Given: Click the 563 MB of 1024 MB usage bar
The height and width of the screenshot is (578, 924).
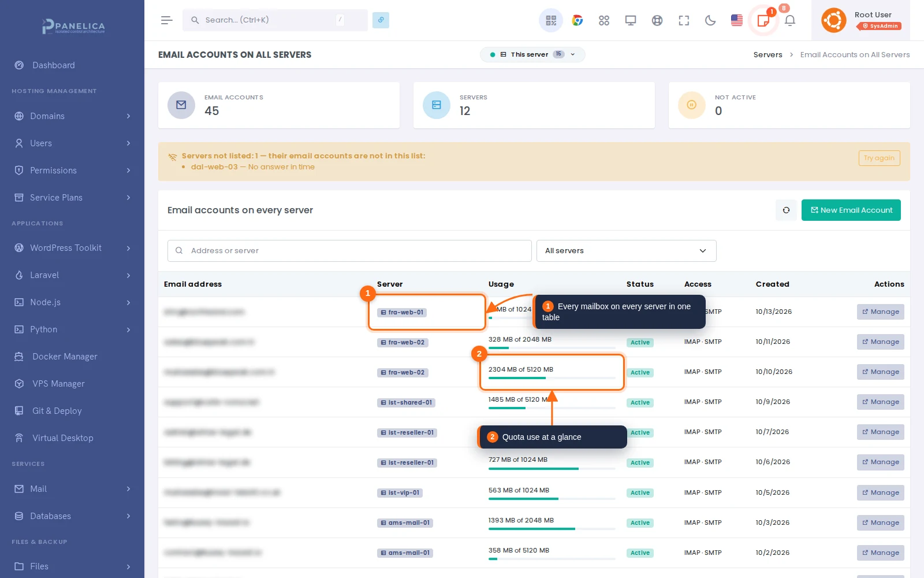Looking at the screenshot, I should coord(552,498).
